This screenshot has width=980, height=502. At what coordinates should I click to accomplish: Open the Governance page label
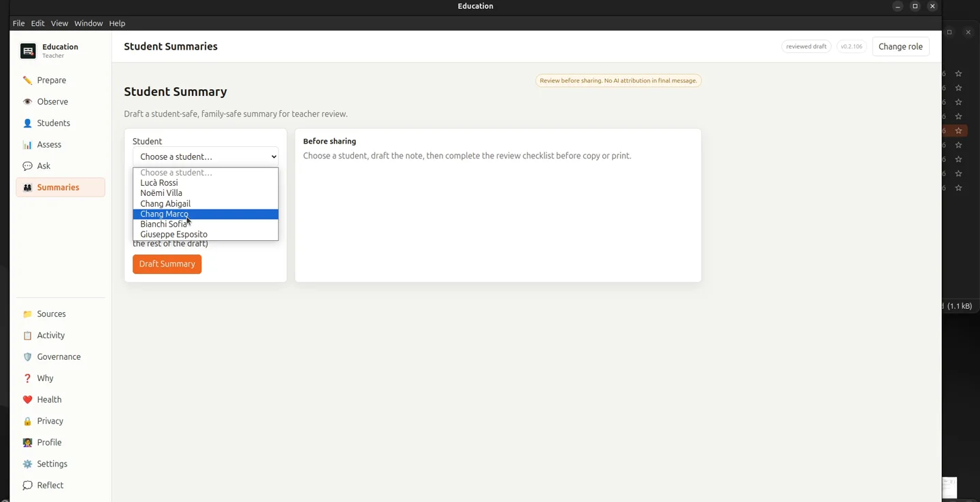(x=59, y=357)
